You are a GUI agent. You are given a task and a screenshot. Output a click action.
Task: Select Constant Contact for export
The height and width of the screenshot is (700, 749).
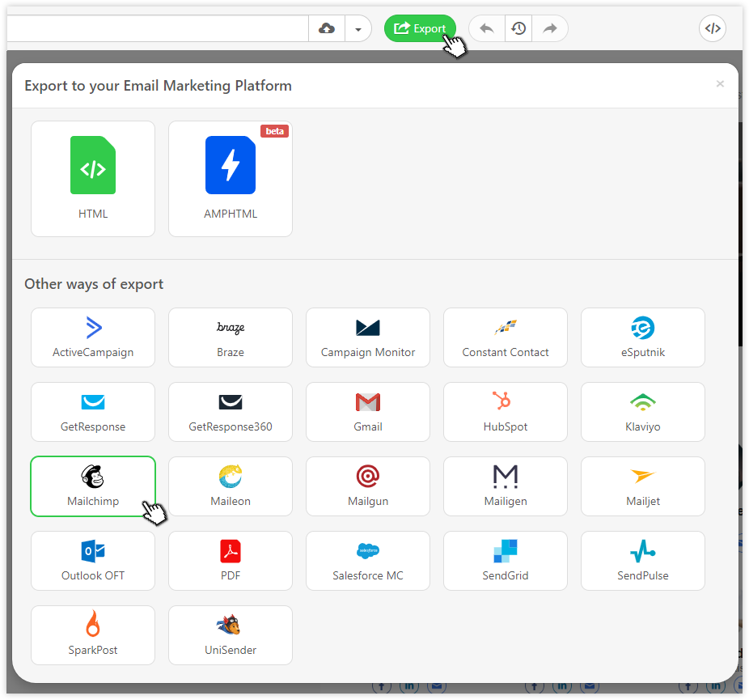coord(506,337)
